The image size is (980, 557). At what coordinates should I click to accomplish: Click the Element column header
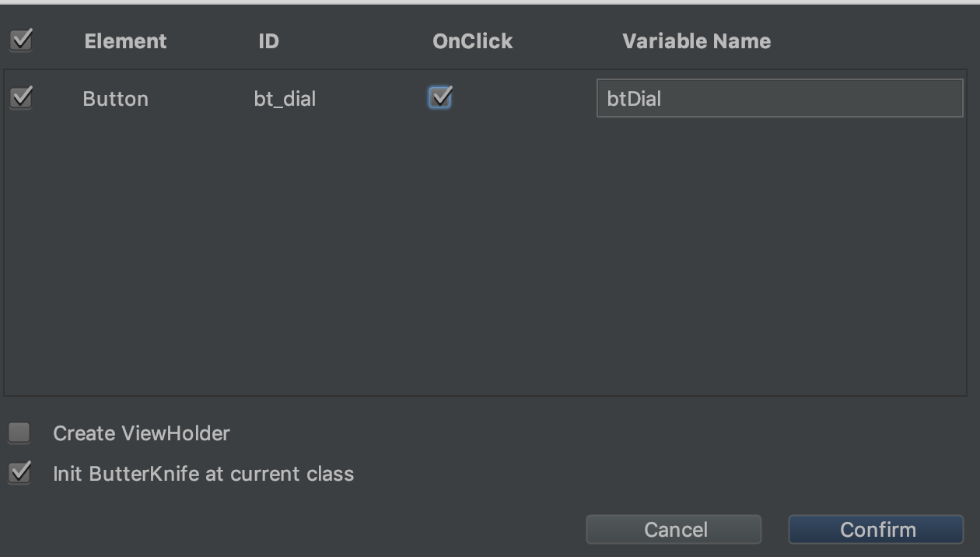pos(124,40)
